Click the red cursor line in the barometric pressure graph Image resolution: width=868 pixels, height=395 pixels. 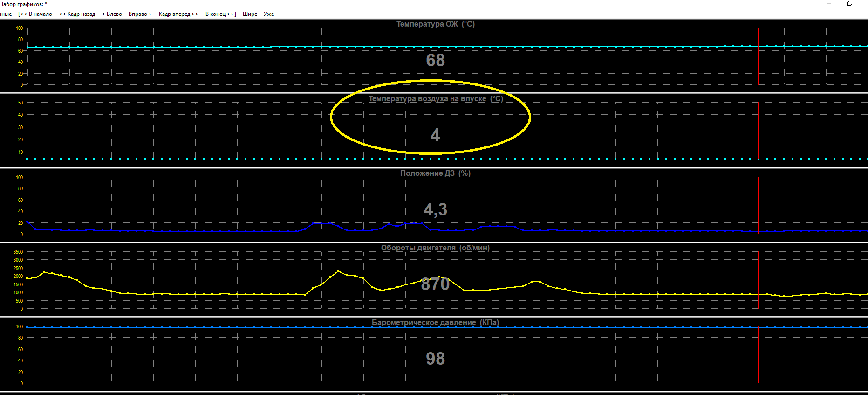click(759, 354)
